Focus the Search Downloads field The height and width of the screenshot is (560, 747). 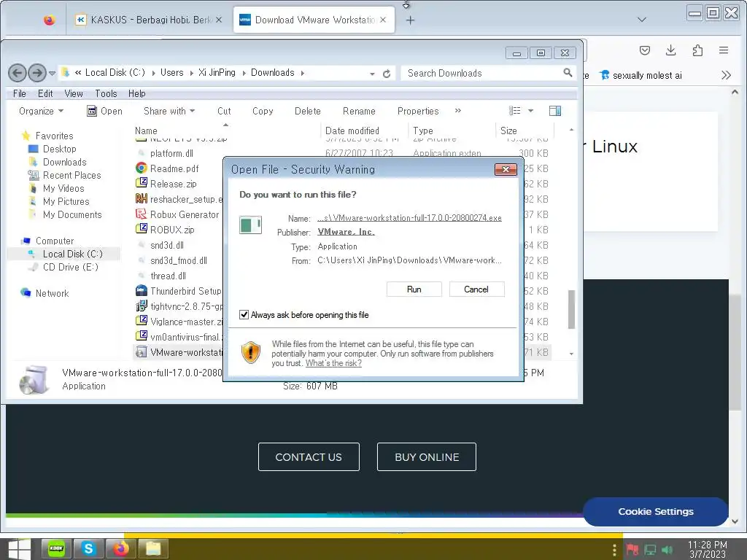[x=482, y=73]
